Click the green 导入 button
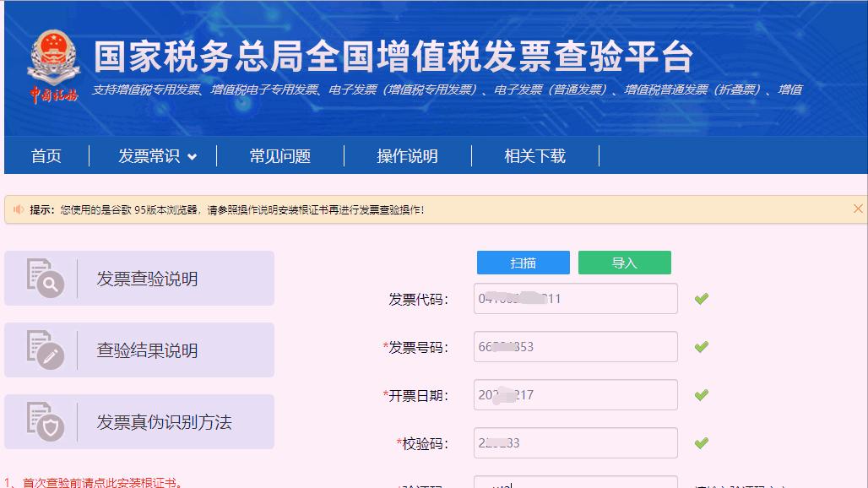Image resolution: width=868 pixels, height=488 pixels. pyautogui.click(x=624, y=263)
